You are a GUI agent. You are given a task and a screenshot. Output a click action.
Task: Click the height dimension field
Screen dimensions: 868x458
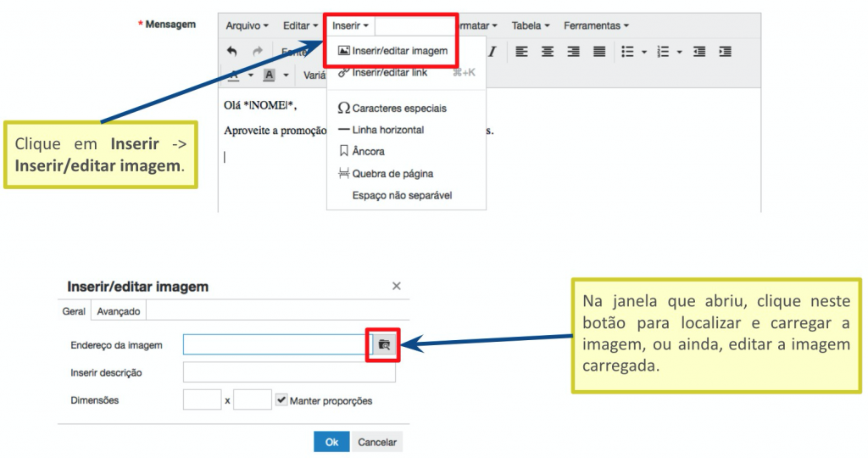(253, 399)
